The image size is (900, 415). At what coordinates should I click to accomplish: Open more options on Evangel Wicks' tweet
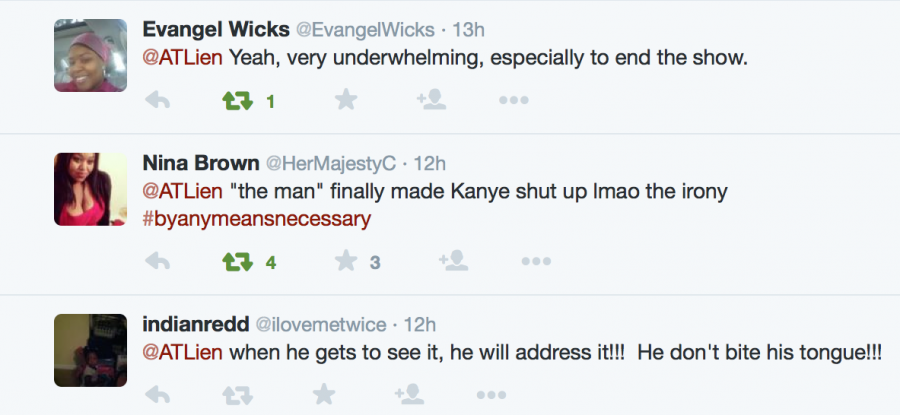[513, 101]
